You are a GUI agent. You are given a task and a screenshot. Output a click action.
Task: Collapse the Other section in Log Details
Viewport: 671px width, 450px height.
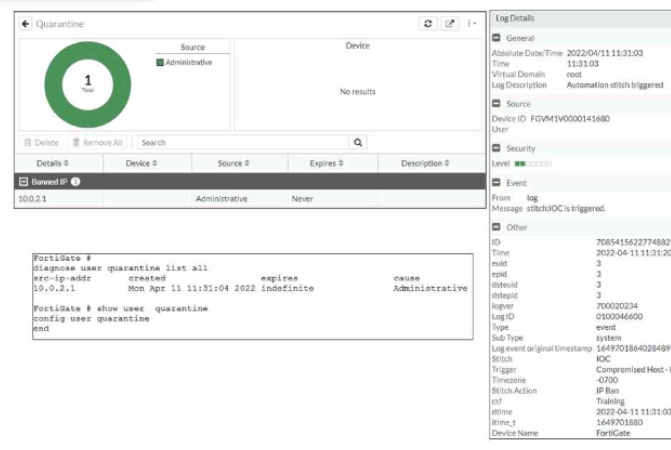[x=496, y=227]
